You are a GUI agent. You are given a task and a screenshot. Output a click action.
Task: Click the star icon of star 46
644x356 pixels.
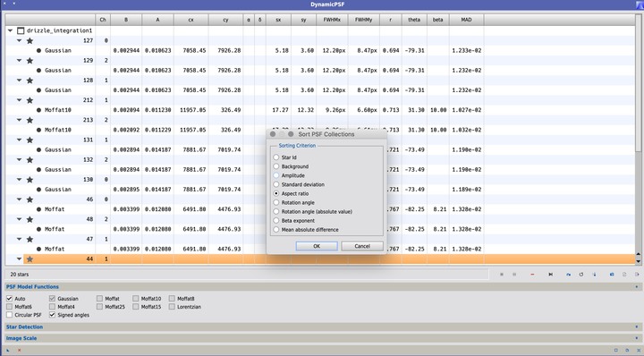pos(30,199)
